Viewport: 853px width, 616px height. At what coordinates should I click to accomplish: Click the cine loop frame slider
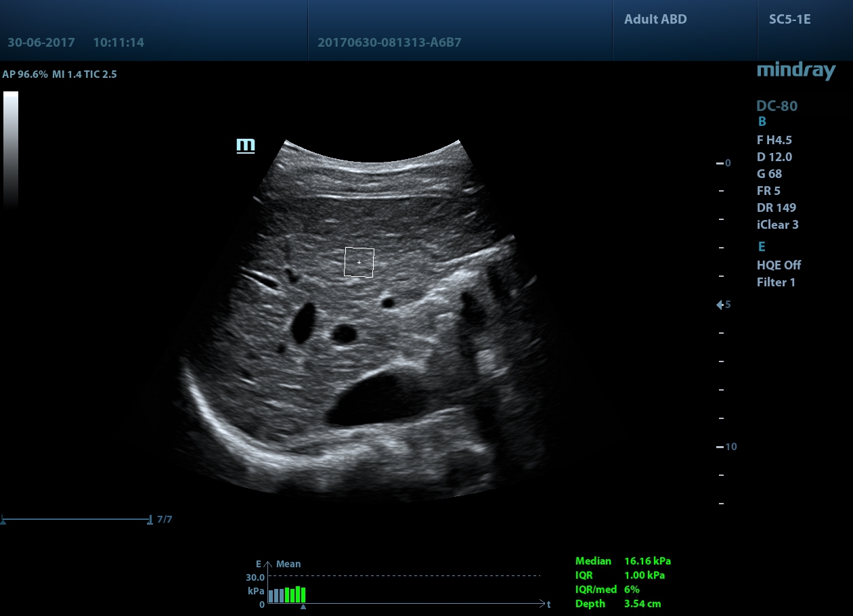[76, 520]
